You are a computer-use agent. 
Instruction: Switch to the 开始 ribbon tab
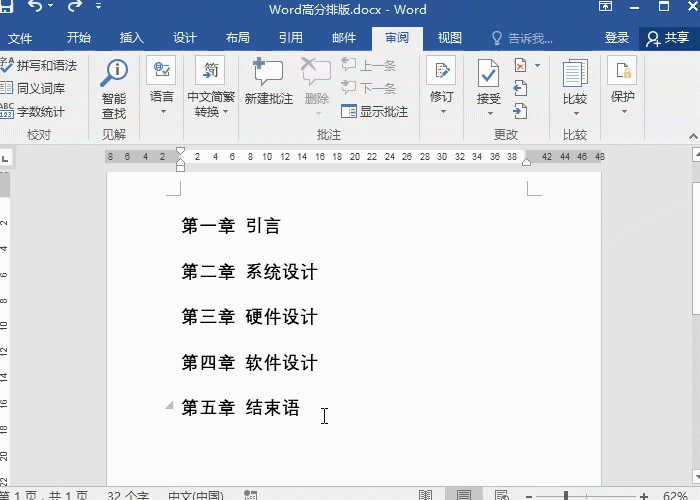click(x=79, y=38)
